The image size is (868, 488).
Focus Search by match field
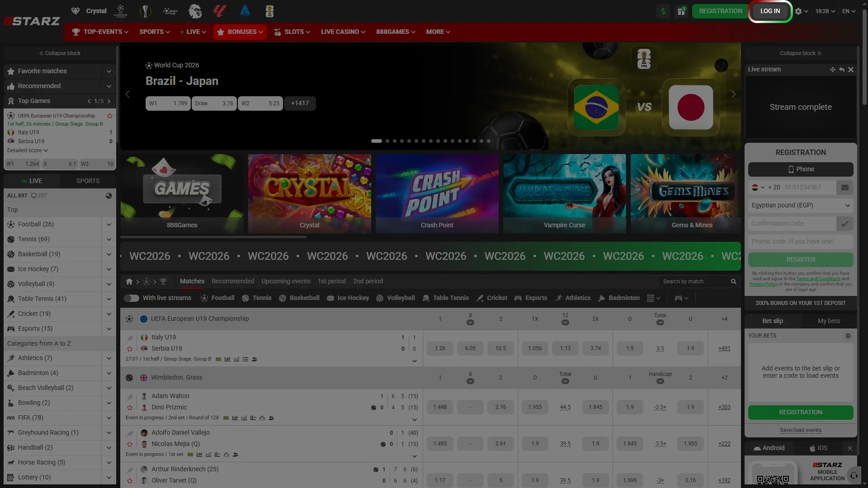(694, 282)
